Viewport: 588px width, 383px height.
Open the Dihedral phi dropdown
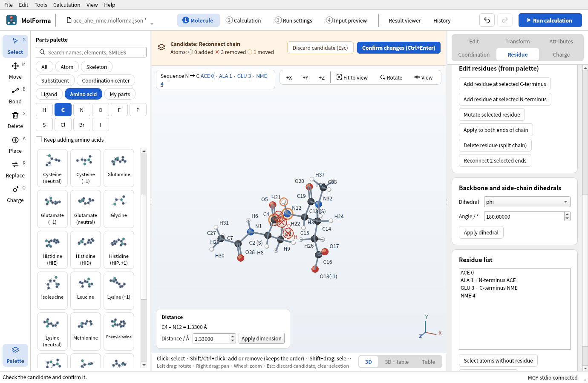pyautogui.click(x=527, y=202)
